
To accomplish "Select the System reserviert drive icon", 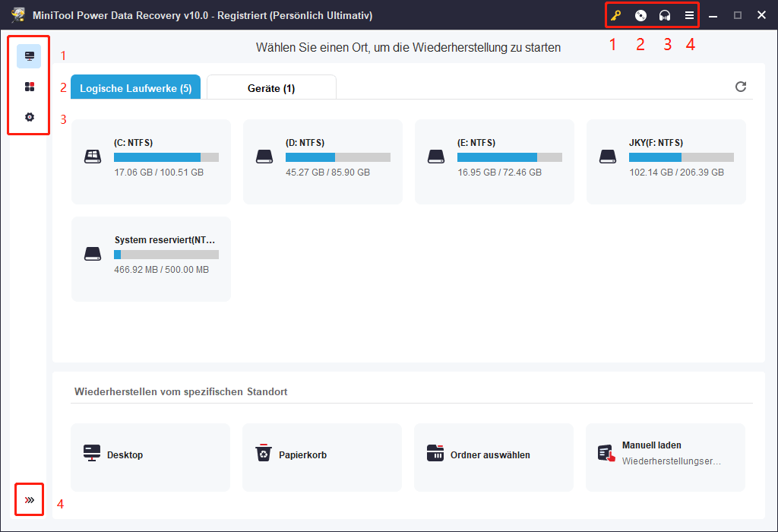I will (x=93, y=254).
